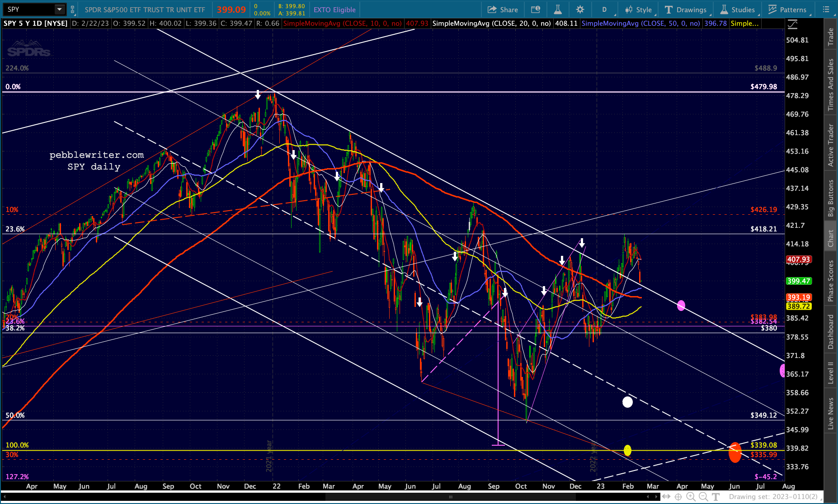Click the green 399.47 price bubble
This screenshot has height=504, width=838.
(798, 281)
